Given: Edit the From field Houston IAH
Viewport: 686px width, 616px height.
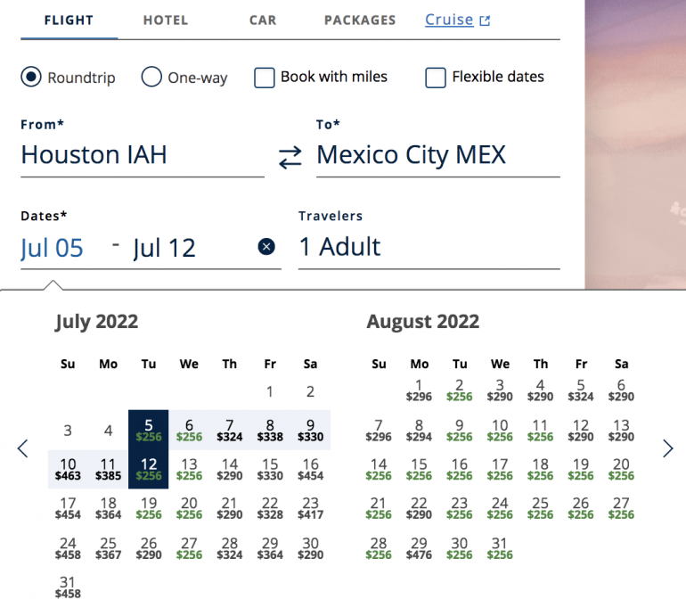Looking at the screenshot, I should [142, 155].
